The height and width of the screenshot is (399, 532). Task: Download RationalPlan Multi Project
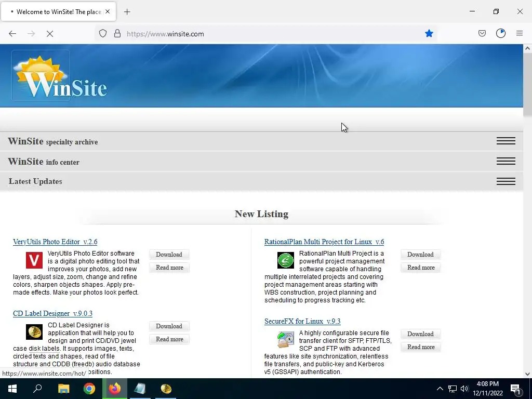tap(420, 255)
